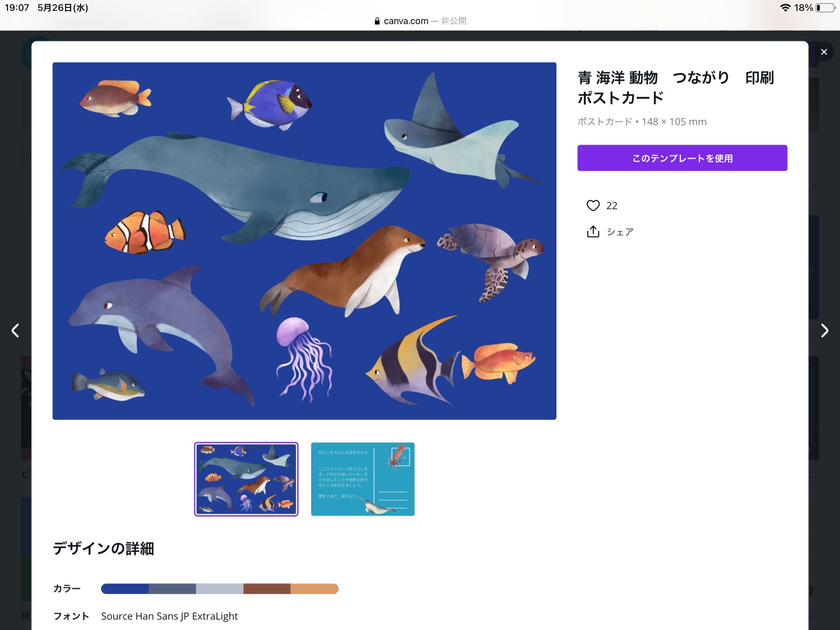The image size is (840, 630).
Task: Go to previous template with left chevron
Action: pyautogui.click(x=16, y=331)
